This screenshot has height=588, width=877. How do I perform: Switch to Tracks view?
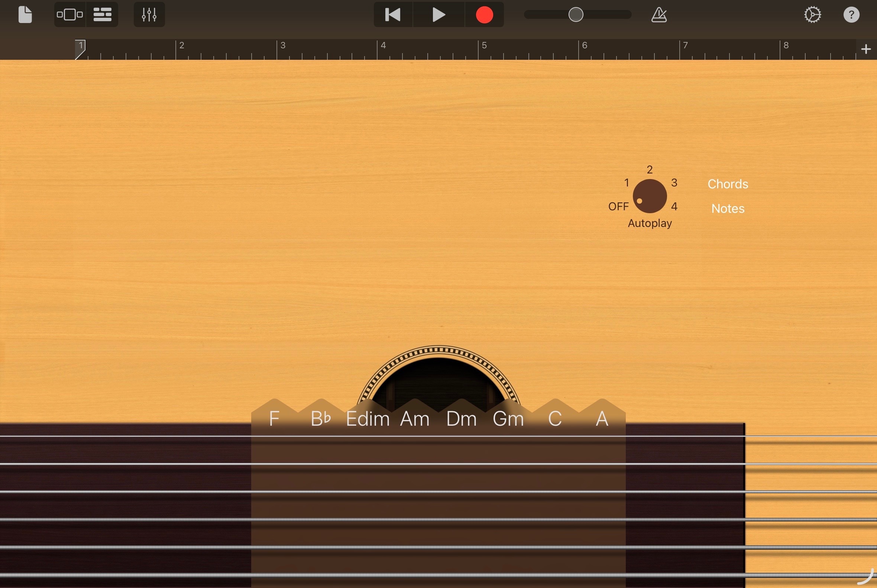coord(102,14)
